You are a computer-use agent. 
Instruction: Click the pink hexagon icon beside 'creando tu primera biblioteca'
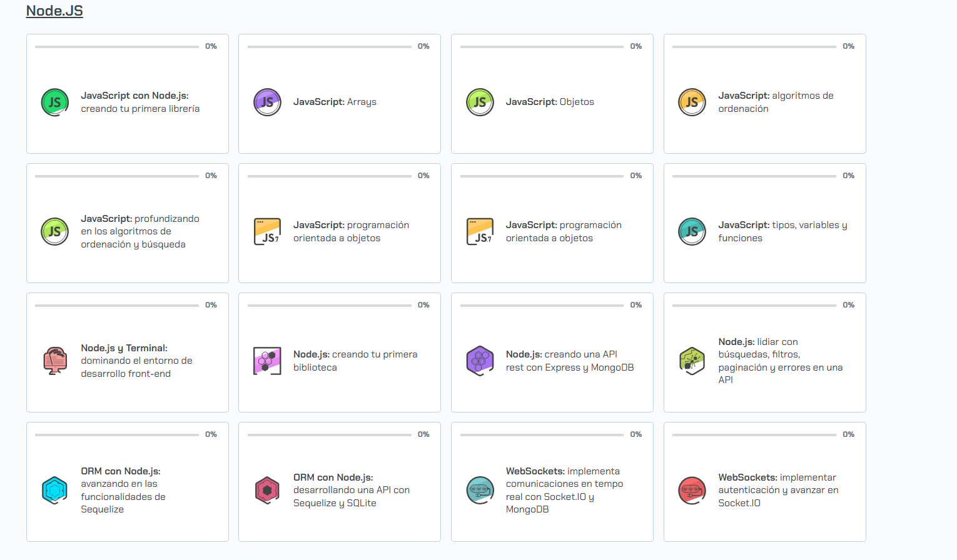[268, 361]
